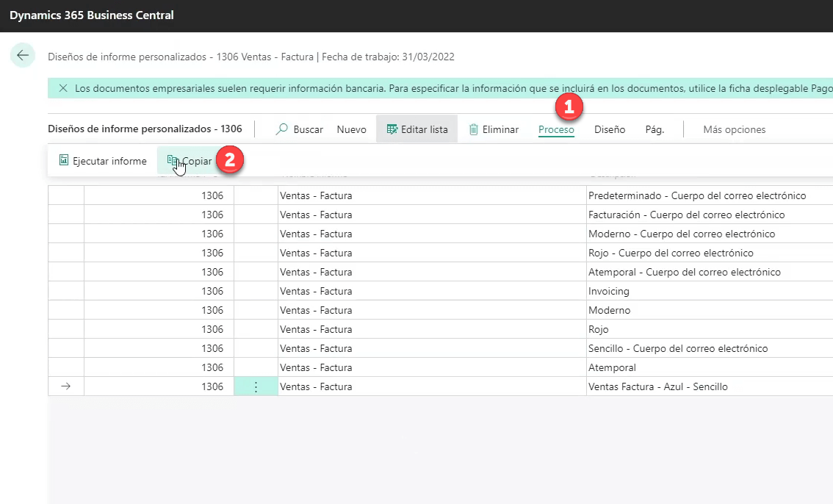
Task: Click Dynamics 365 Business Central title
Action: click(x=92, y=15)
